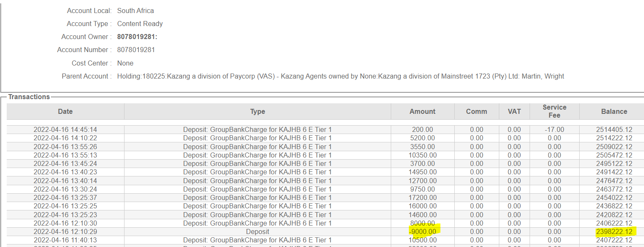
Task: Click the amount 17200.00
Action: 422,197
